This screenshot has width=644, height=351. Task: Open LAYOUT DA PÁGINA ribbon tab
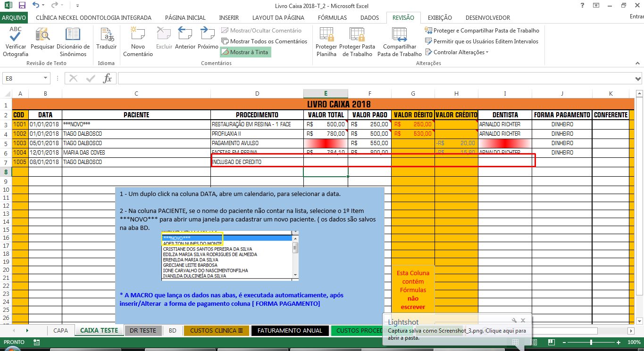[x=278, y=18]
